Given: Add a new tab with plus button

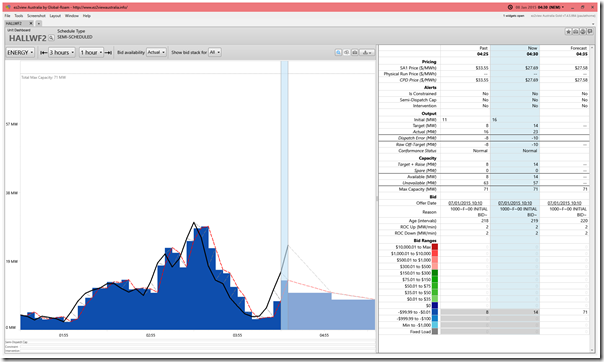Looking at the screenshot, I should [39, 23].
